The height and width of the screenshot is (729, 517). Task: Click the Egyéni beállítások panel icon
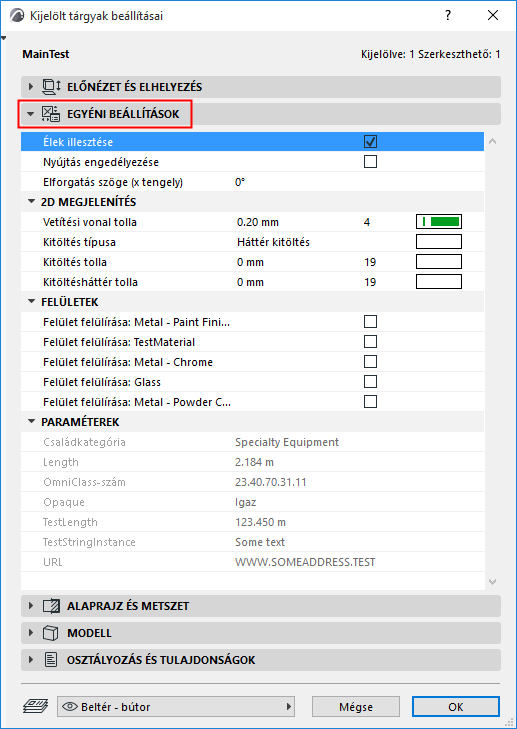[50, 114]
